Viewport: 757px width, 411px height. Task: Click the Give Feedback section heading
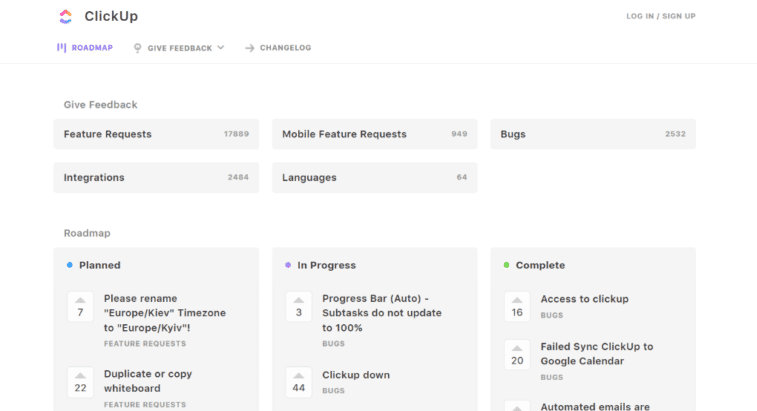coord(100,105)
